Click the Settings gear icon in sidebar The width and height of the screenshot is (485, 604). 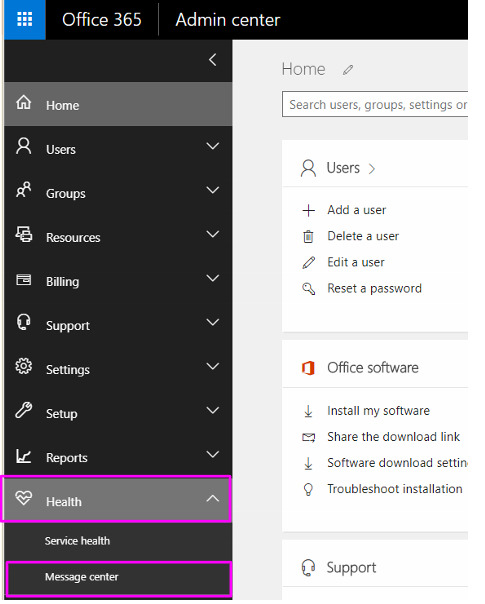click(x=24, y=366)
